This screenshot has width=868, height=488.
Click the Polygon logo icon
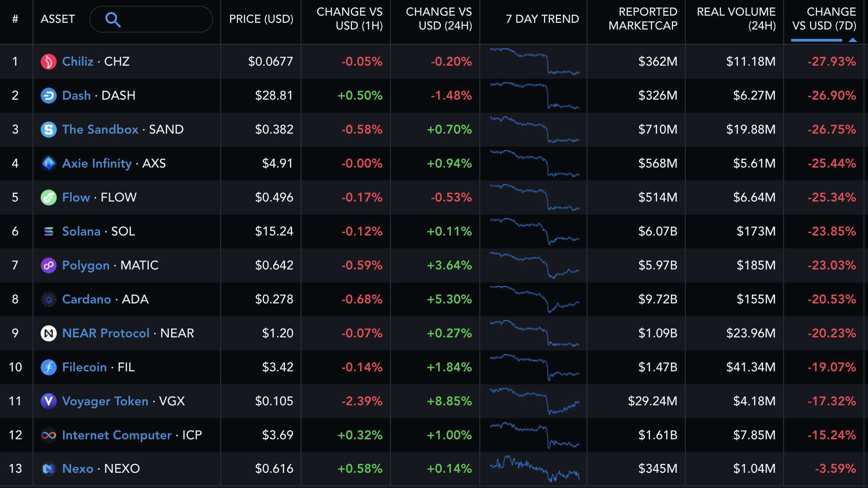[x=48, y=265]
